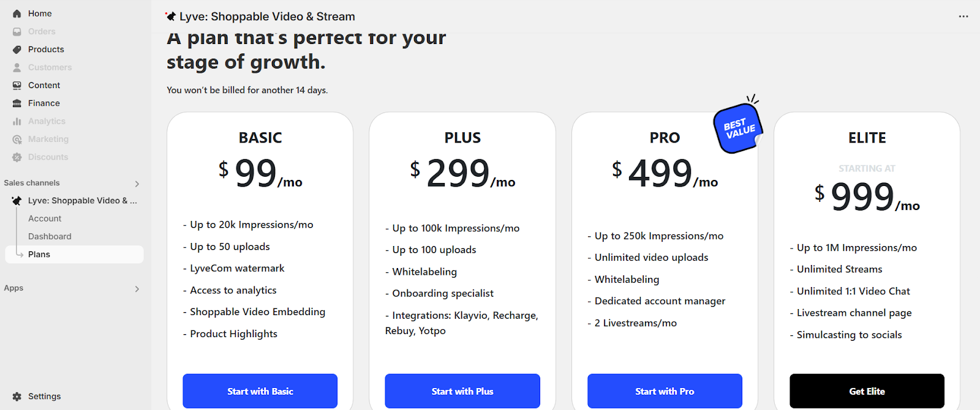Screen dimensions: 980x410
Task: Expand the Sales channels chevron
Action: coord(137,184)
